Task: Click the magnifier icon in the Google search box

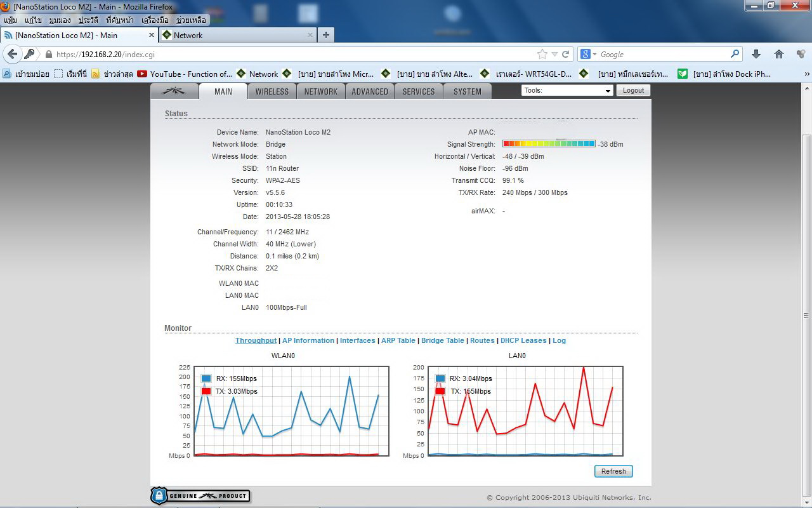Action: pos(735,54)
